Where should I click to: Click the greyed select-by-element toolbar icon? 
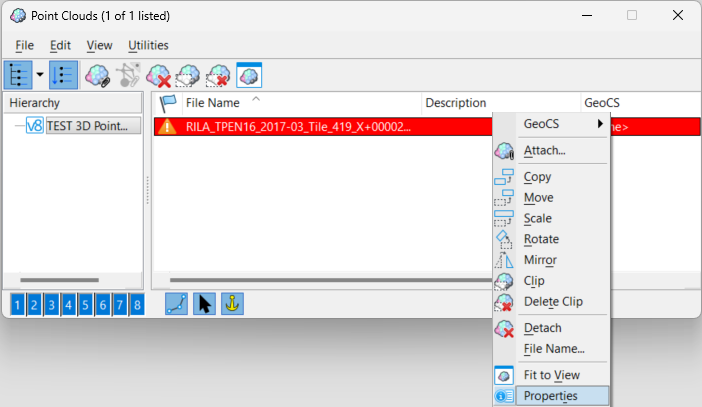(x=128, y=75)
